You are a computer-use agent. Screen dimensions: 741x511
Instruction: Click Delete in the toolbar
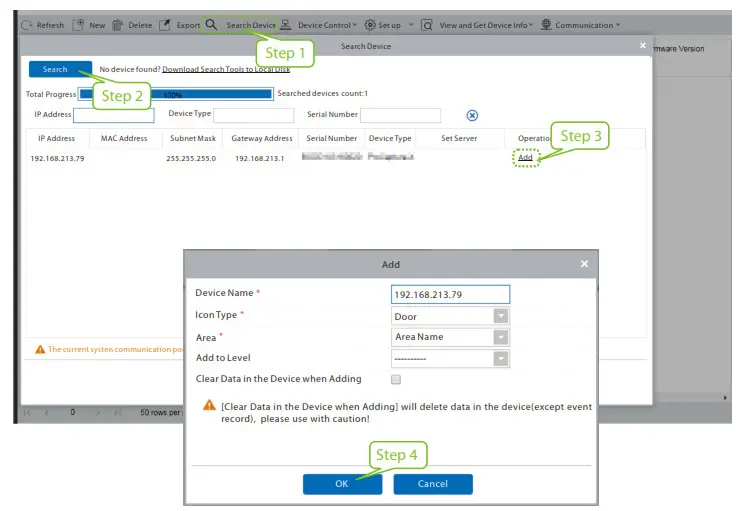(x=140, y=25)
